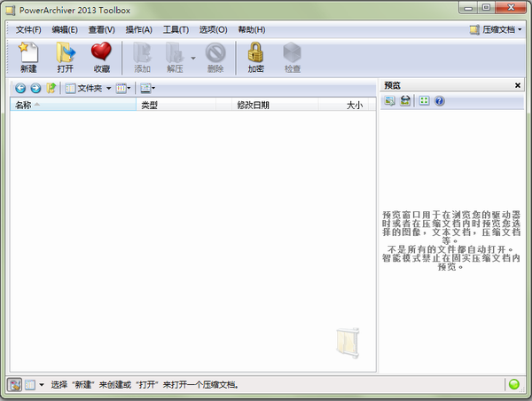The width and height of the screenshot is (532, 401).
Task: Click the 新建 (New) archive icon
Action: pyautogui.click(x=28, y=57)
